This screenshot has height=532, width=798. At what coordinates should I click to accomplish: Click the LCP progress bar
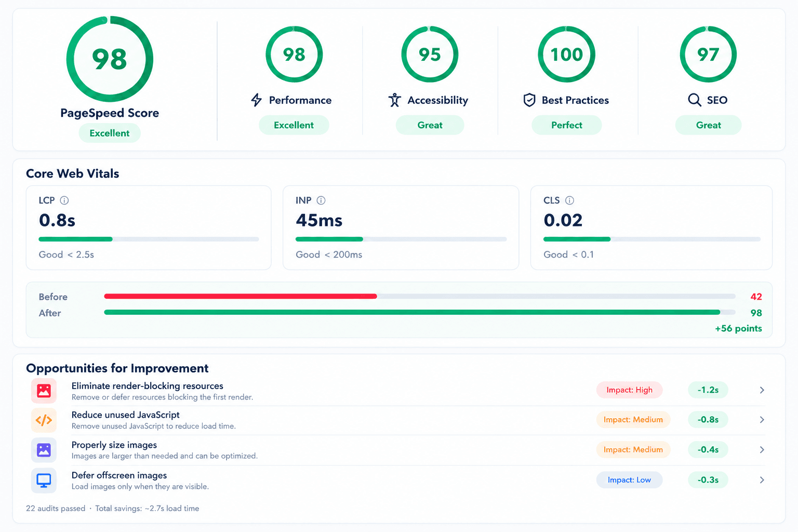(x=149, y=239)
